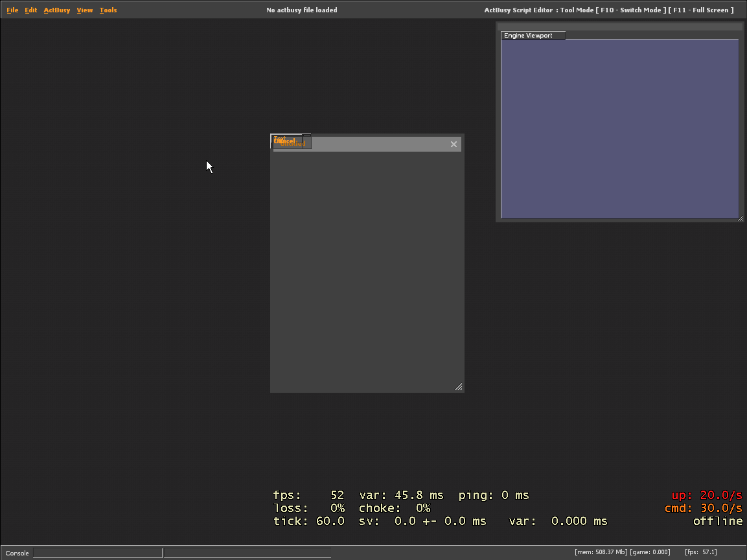This screenshot has height=560, width=747.
Task: Open the Edit menu
Action: [30, 10]
